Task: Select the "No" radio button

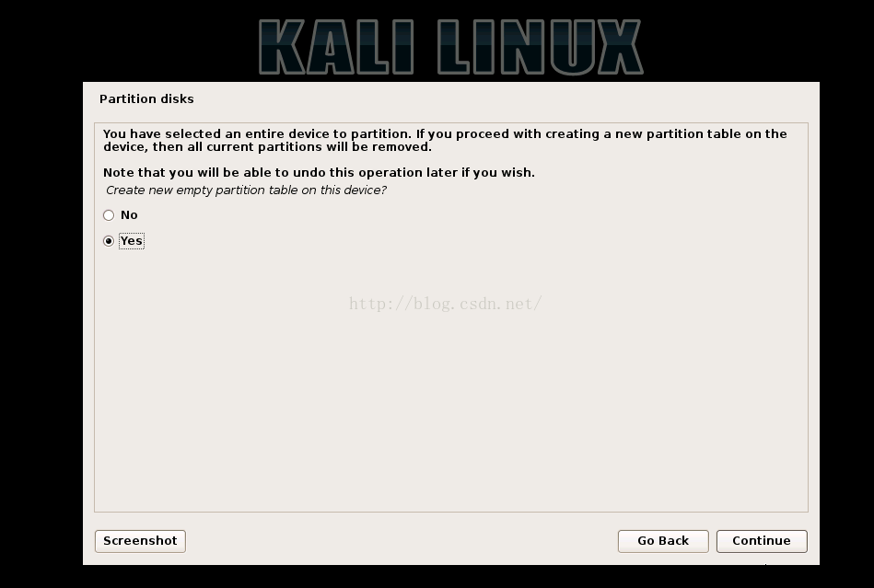Action: click(109, 215)
